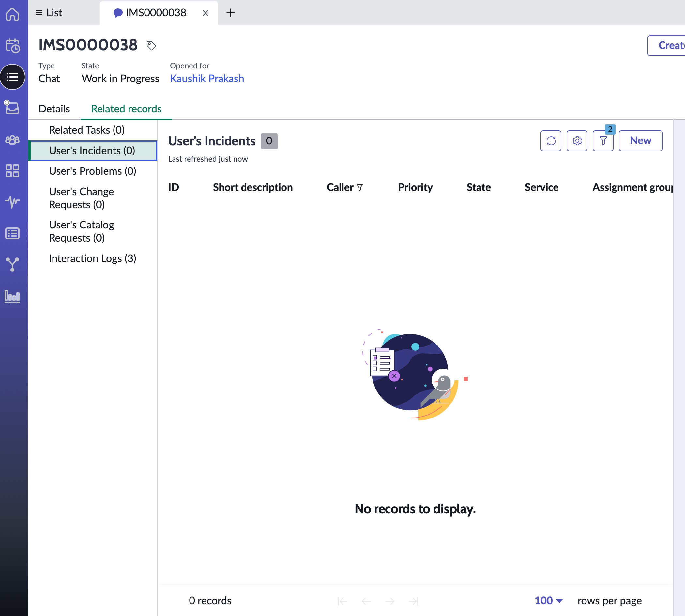Sort by the Service column header

pyautogui.click(x=541, y=187)
